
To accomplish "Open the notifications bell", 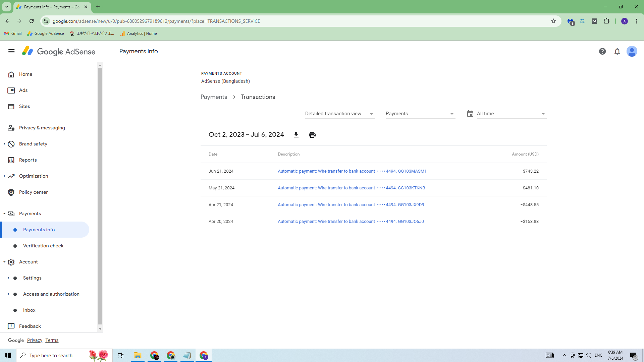I will click(617, 51).
